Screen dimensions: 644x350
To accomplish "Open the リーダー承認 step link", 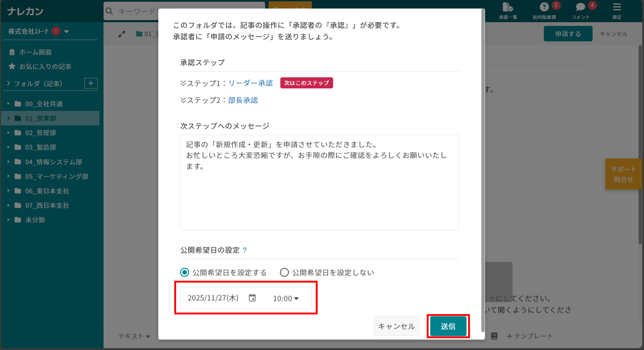I will coord(250,83).
